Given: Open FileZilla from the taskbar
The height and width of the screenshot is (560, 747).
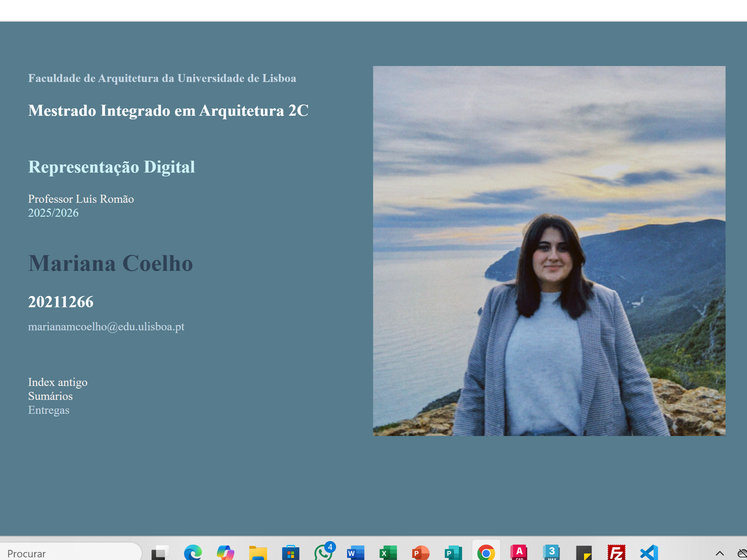Looking at the screenshot, I should (x=616, y=553).
